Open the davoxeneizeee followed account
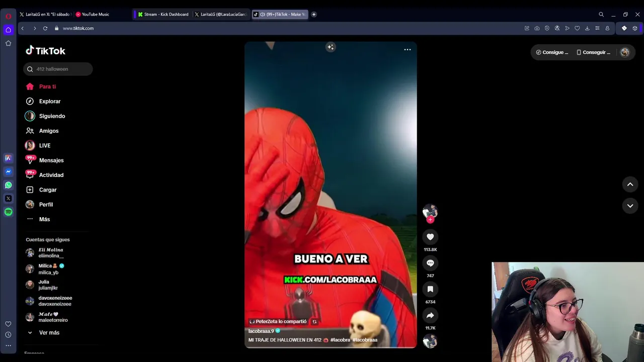 tap(49, 301)
